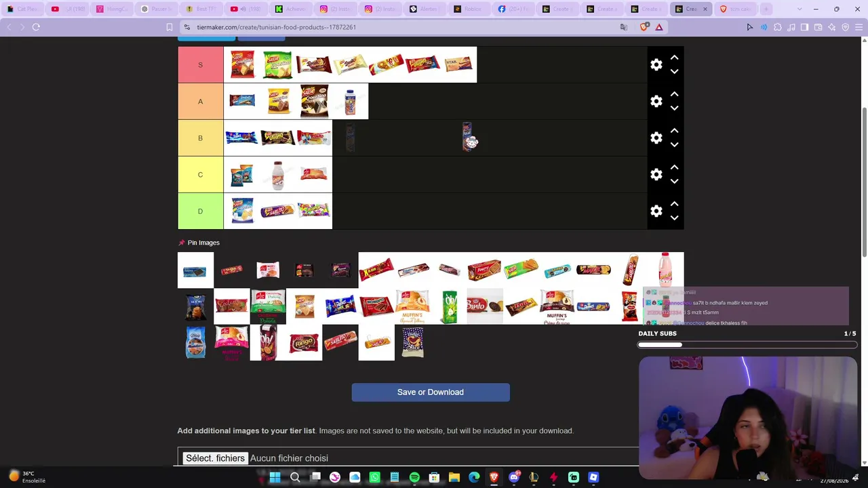Move the A tier row down
The width and height of the screenshot is (868, 488).
point(674,108)
